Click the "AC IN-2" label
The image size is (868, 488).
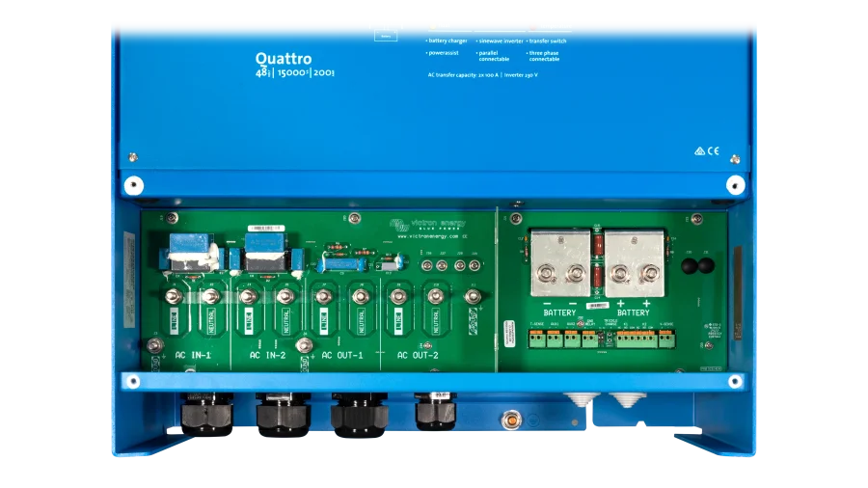267,355
